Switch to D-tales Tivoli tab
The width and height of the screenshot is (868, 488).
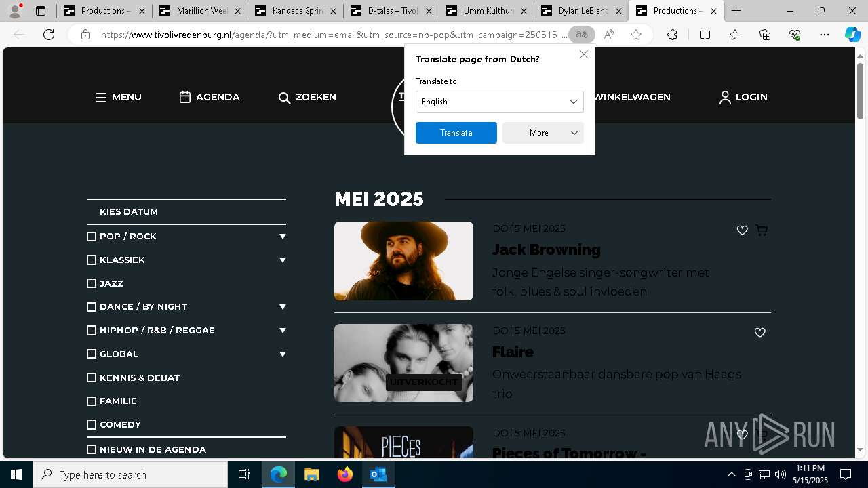[391, 11]
